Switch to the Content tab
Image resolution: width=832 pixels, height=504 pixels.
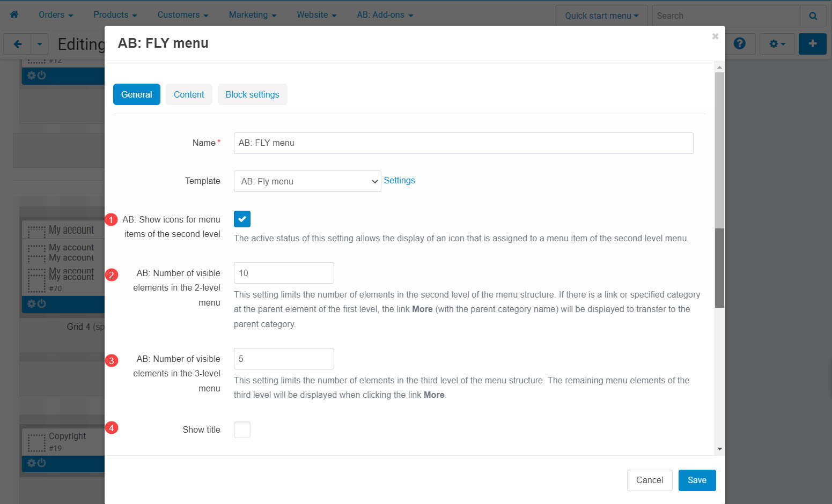coord(189,94)
